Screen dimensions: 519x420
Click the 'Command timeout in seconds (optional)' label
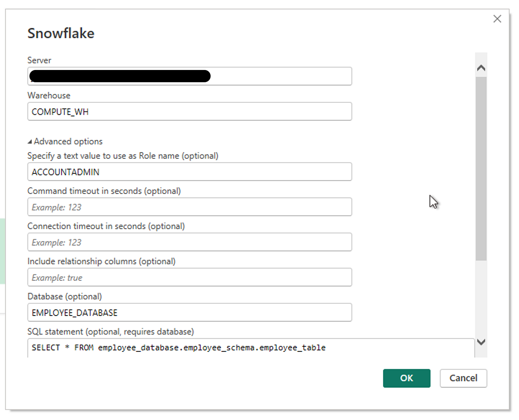pyautogui.click(x=104, y=191)
